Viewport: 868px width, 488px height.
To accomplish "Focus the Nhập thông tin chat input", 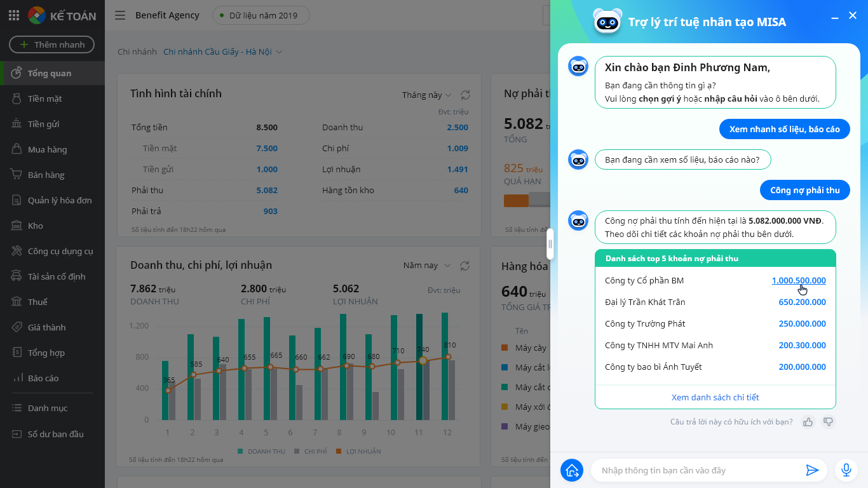I will pos(698,470).
